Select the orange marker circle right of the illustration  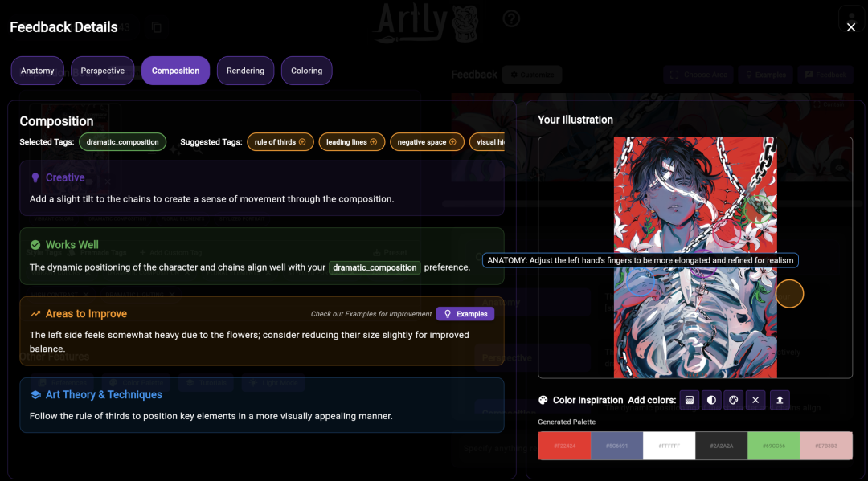(789, 294)
